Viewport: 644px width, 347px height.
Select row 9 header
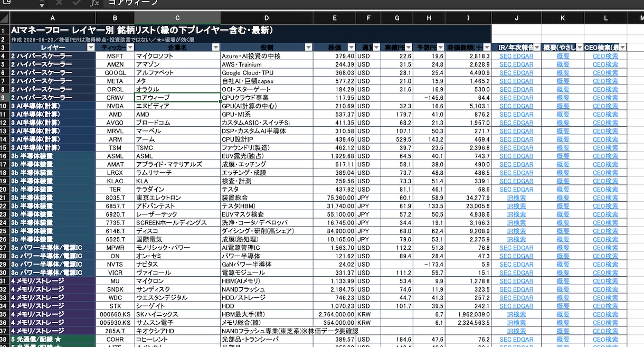pyautogui.click(x=4, y=98)
